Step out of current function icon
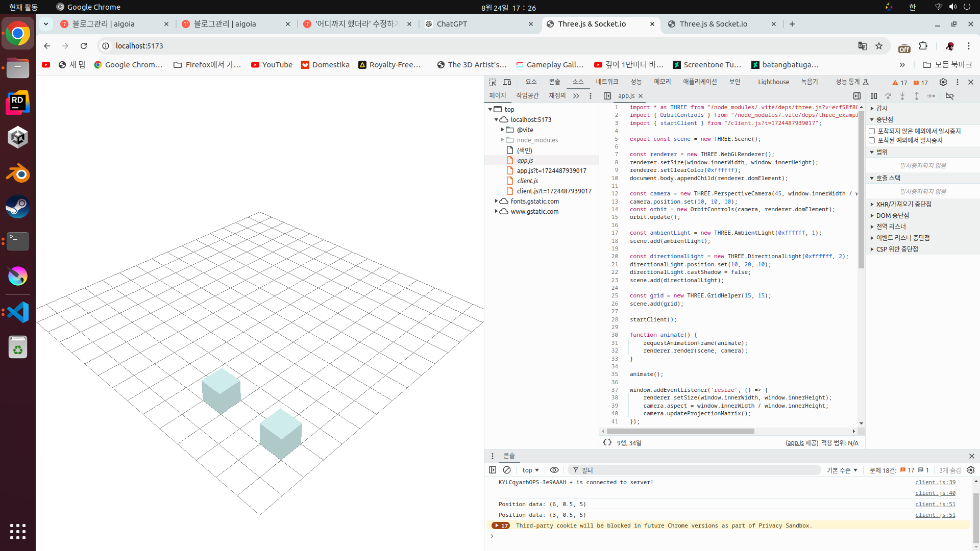The image size is (980, 551). [x=917, y=96]
